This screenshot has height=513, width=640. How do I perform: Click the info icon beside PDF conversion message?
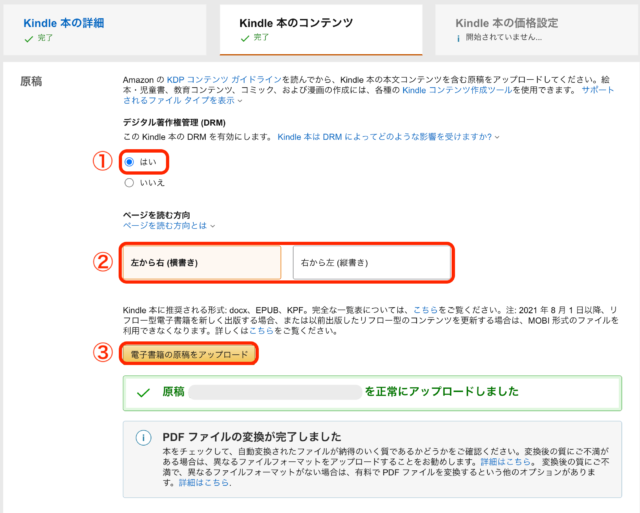143,438
